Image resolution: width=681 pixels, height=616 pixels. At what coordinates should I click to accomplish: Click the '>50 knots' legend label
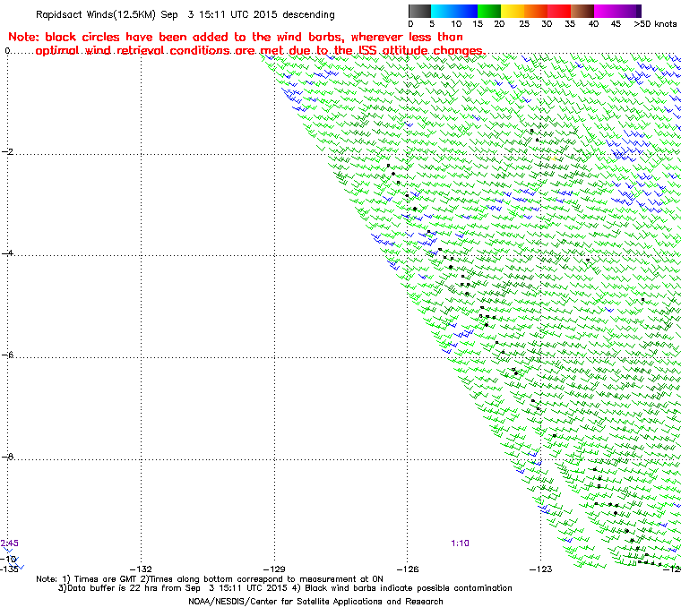tap(655, 24)
